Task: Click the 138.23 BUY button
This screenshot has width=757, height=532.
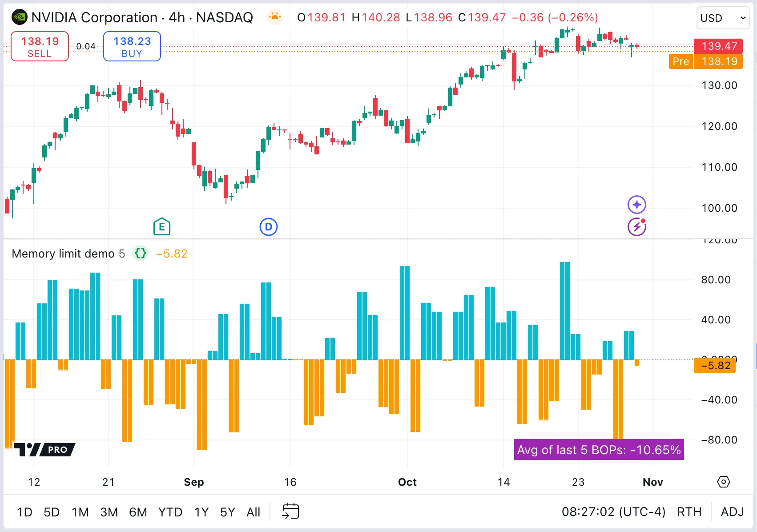Action: pyautogui.click(x=132, y=46)
